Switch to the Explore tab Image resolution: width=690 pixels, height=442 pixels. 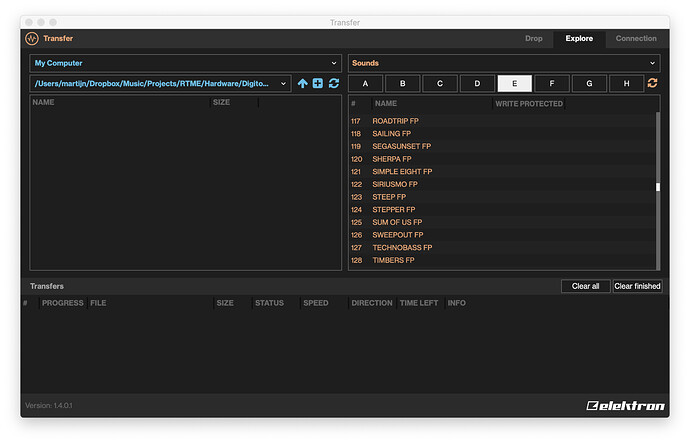point(579,39)
